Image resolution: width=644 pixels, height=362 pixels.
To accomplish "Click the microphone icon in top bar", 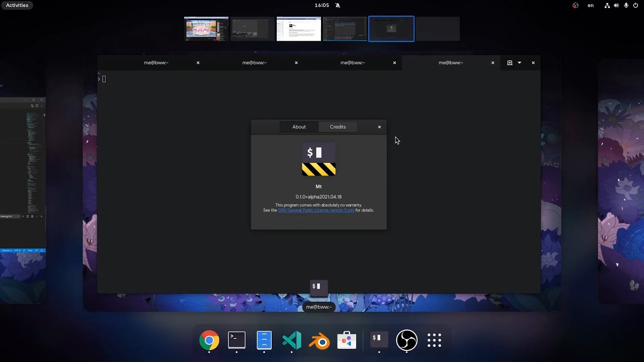I will [x=626, y=5].
